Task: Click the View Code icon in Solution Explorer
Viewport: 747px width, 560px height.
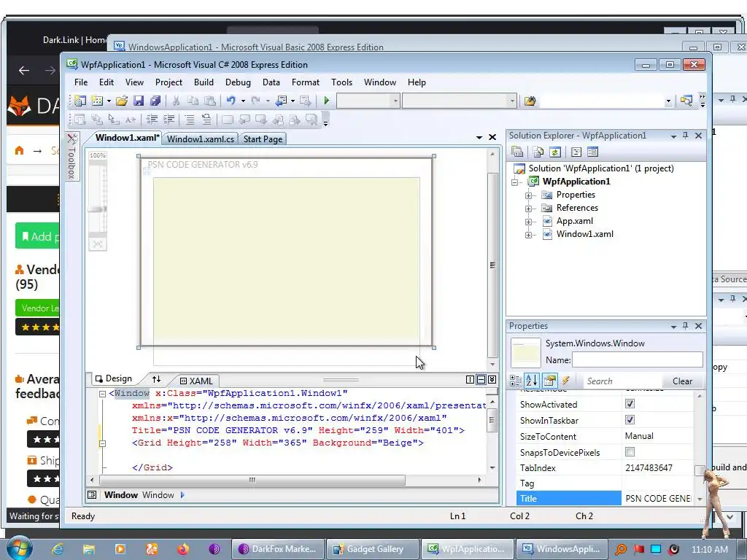Action: pyautogui.click(x=576, y=152)
